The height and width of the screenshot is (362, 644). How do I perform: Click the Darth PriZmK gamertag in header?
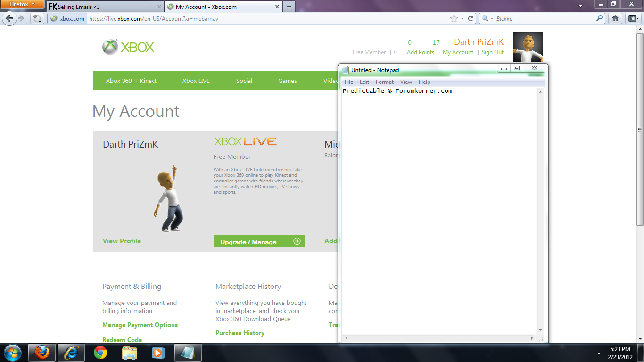click(479, 42)
